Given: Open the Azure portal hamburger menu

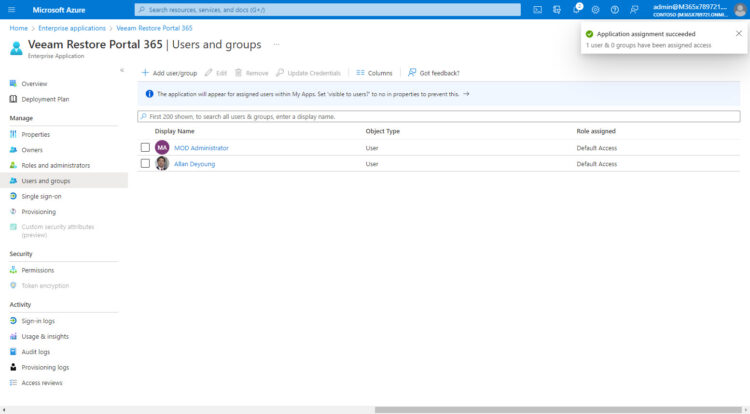Looking at the screenshot, I should coord(11,10).
